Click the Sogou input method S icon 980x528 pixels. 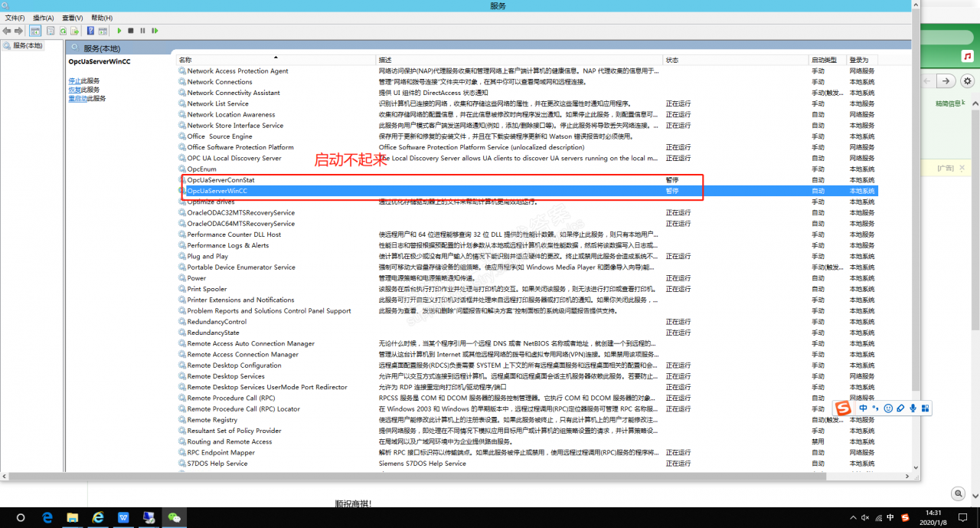(x=843, y=408)
